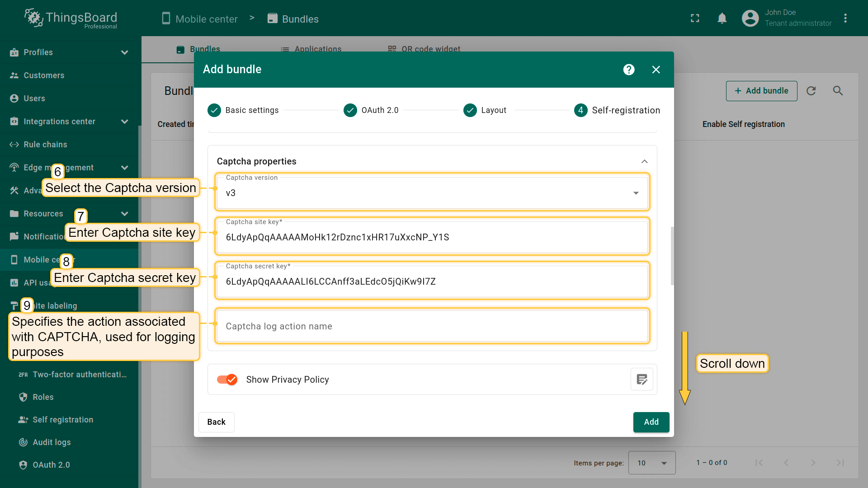This screenshot has height=488, width=868.
Task: Click the notifications bell icon
Action: [x=722, y=19]
